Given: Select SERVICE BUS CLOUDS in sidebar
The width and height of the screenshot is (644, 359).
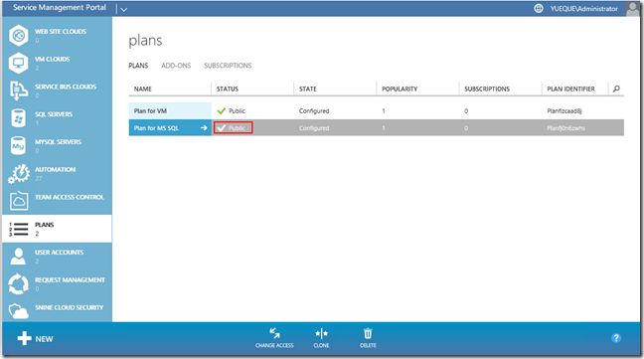Looking at the screenshot, I should [x=66, y=87].
